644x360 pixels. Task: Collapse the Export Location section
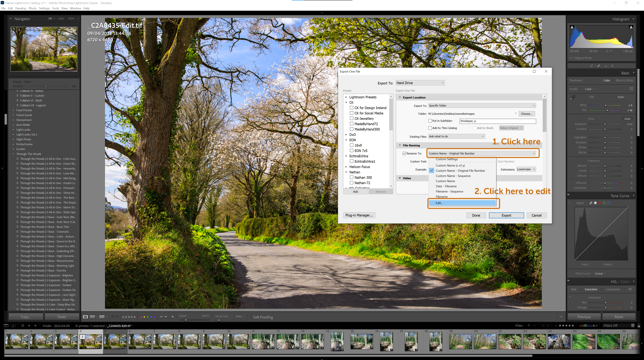(400, 97)
